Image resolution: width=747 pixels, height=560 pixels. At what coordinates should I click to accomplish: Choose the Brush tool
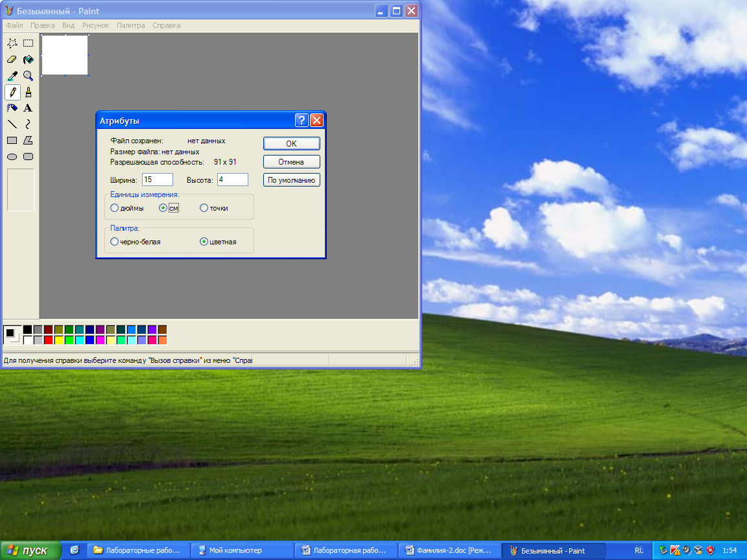pyautogui.click(x=29, y=92)
